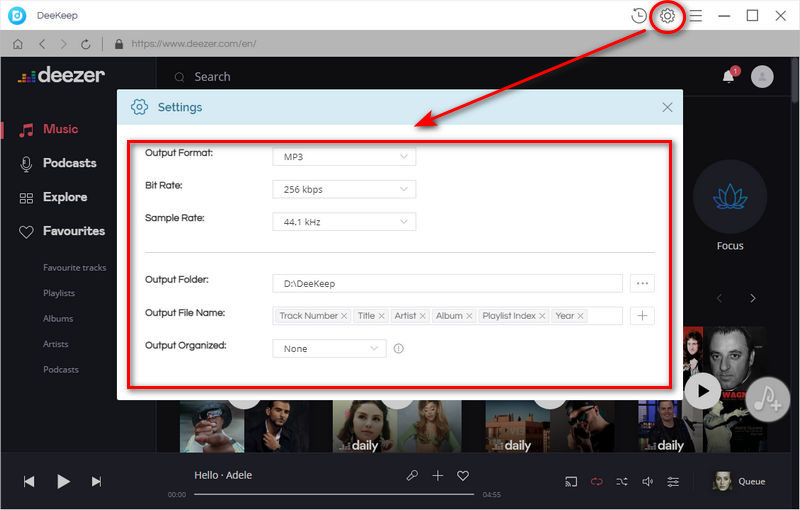Open Favourite tracks link
The height and width of the screenshot is (510, 800).
point(74,267)
